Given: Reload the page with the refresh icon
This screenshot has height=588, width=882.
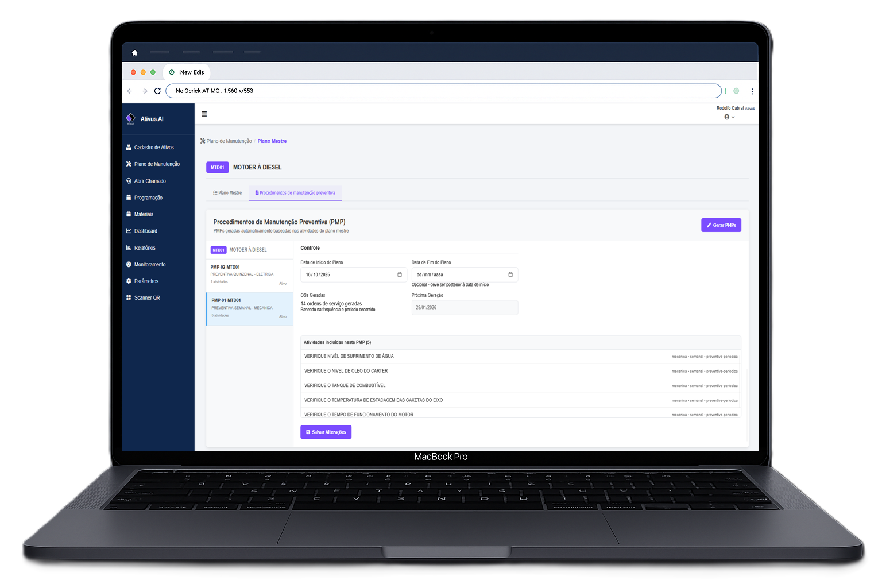Looking at the screenshot, I should [157, 91].
